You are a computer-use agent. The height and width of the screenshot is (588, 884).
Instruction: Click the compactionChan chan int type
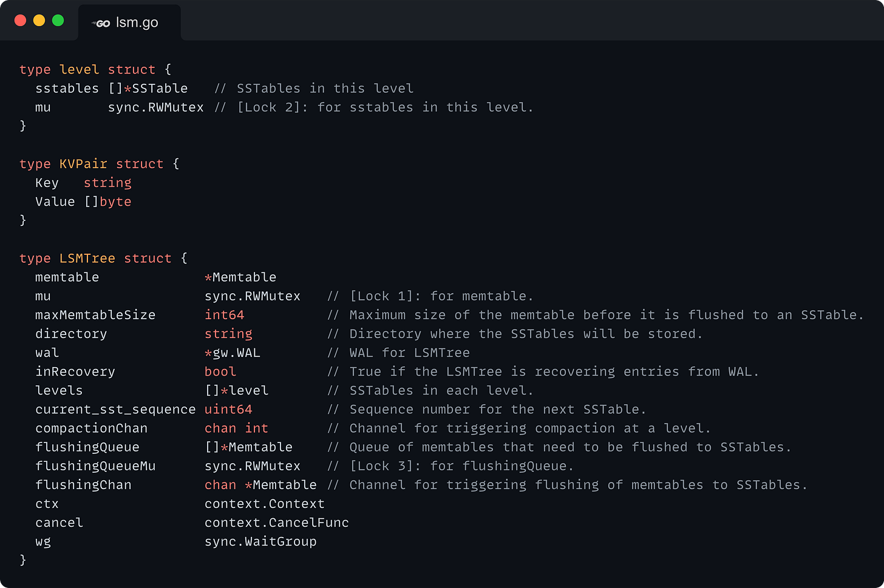pyautogui.click(x=237, y=428)
